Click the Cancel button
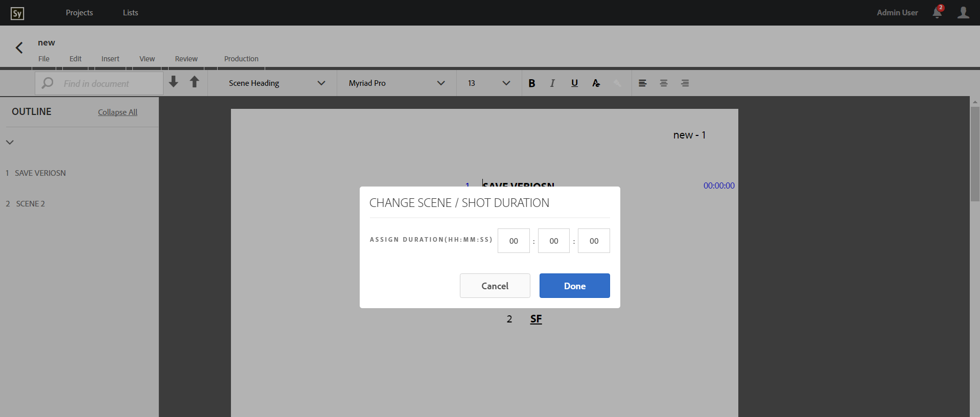This screenshot has height=417, width=980. coord(495,286)
